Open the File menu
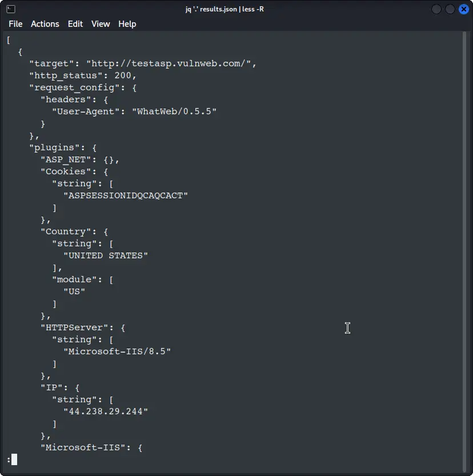This screenshot has height=476, width=473. coord(15,24)
